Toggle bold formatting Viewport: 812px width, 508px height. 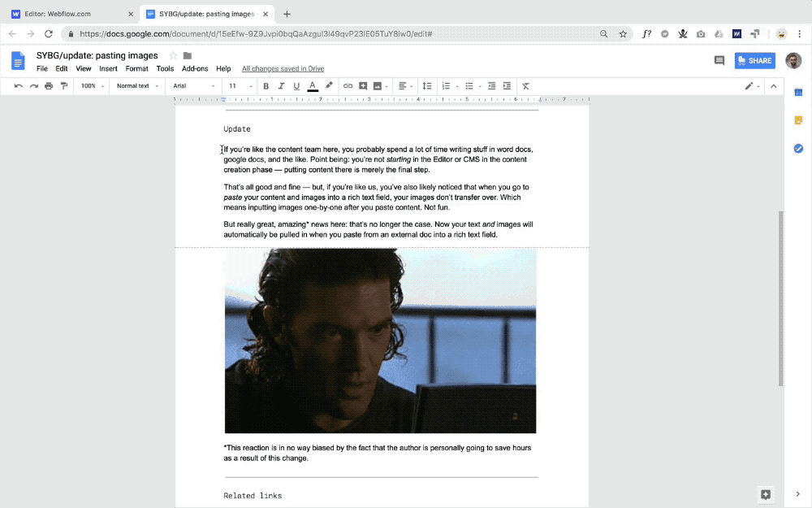tap(266, 86)
